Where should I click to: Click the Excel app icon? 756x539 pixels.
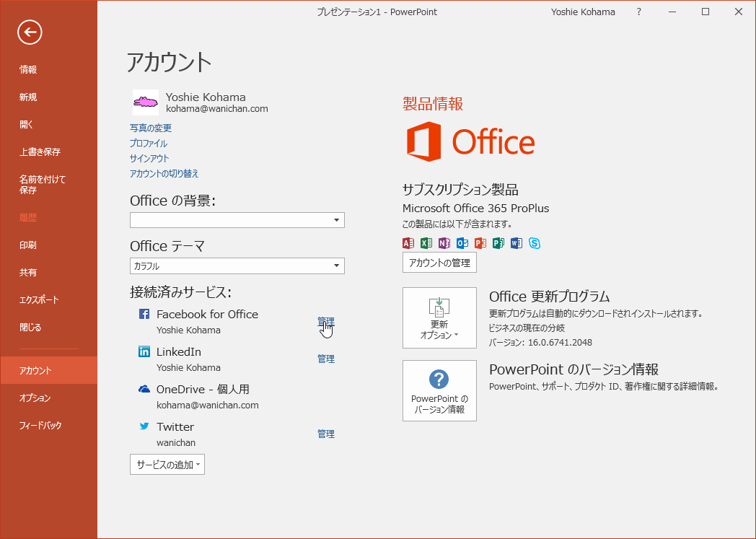tap(426, 243)
